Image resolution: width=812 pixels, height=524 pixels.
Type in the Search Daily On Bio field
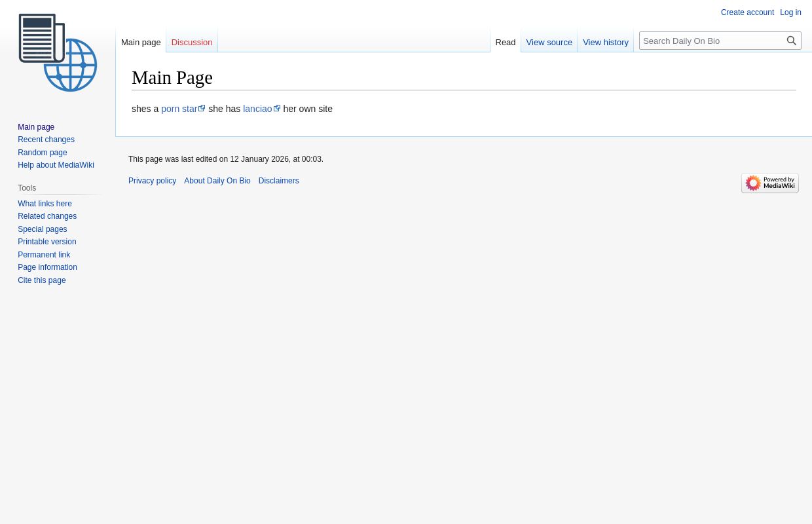pyautogui.click(x=711, y=41)
